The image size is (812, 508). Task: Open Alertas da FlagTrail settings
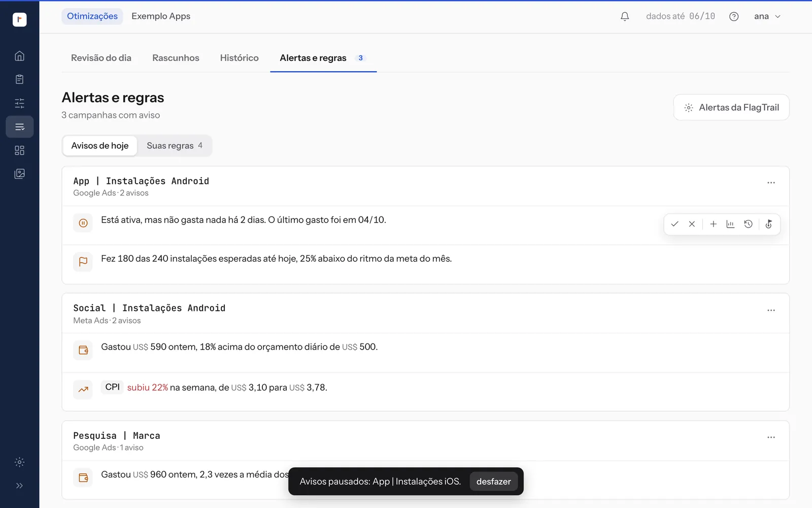pos(731,107)
